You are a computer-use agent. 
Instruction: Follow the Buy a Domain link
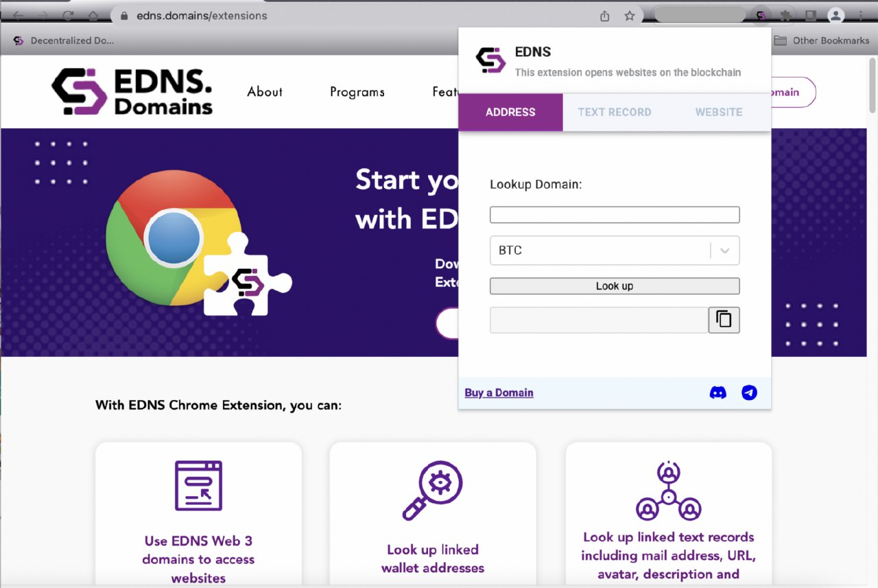[x=499, y=392]
